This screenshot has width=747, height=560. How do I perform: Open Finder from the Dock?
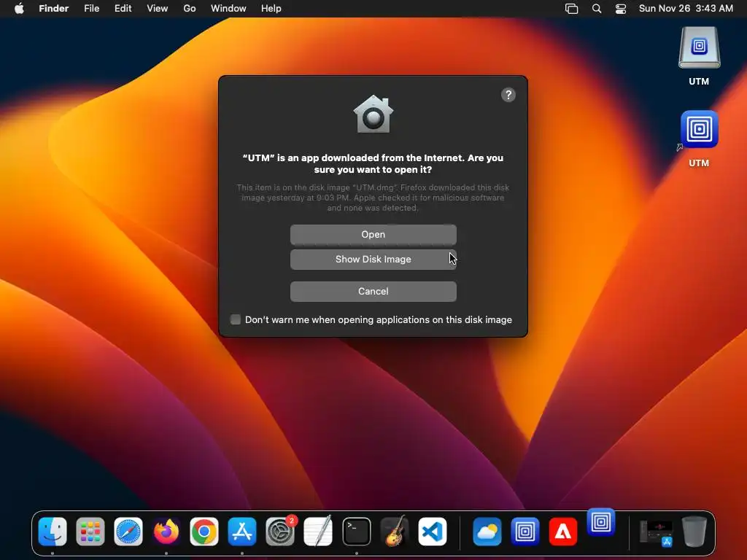point(53,531)
